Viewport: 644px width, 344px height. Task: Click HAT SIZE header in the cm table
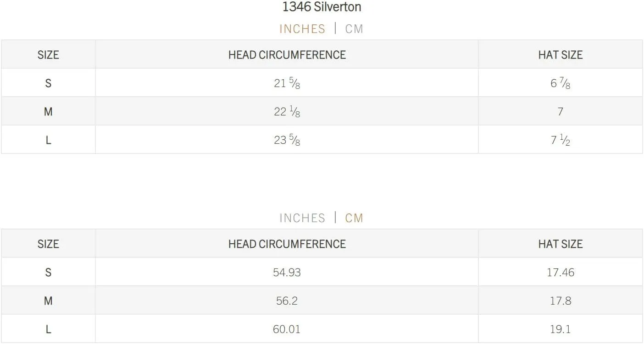click(560, 244)
